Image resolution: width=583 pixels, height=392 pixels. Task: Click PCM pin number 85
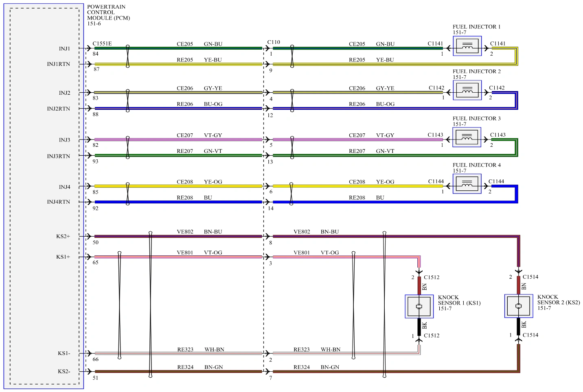coord(96,192)
